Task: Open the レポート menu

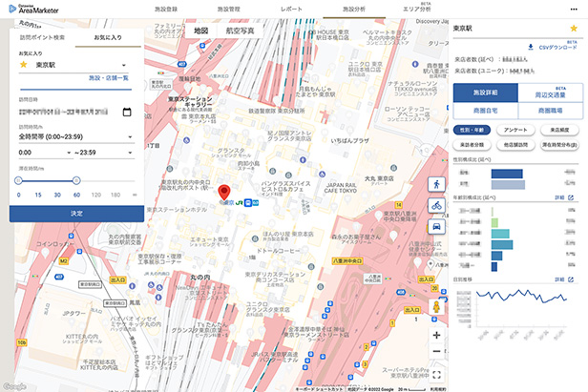Action: (x=291, y=9)
